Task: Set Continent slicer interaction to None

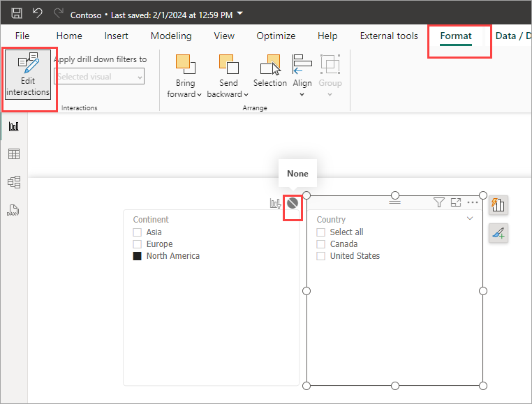Action: 293,203
